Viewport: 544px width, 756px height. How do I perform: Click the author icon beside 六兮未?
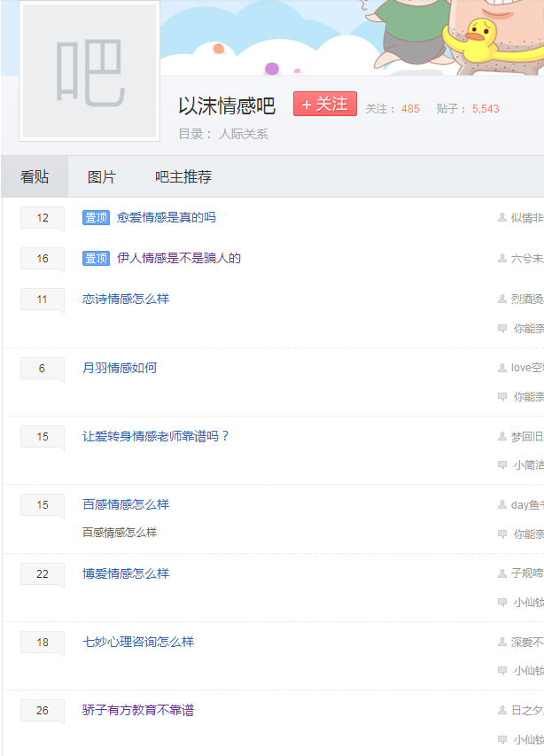pyautogui.click(x=502, y=259)
